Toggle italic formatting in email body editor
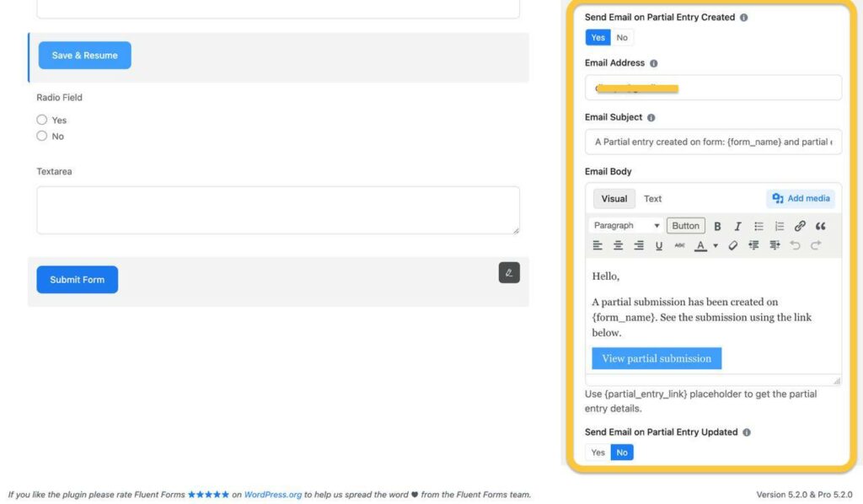The image size is (863, 504). [737, 226]
